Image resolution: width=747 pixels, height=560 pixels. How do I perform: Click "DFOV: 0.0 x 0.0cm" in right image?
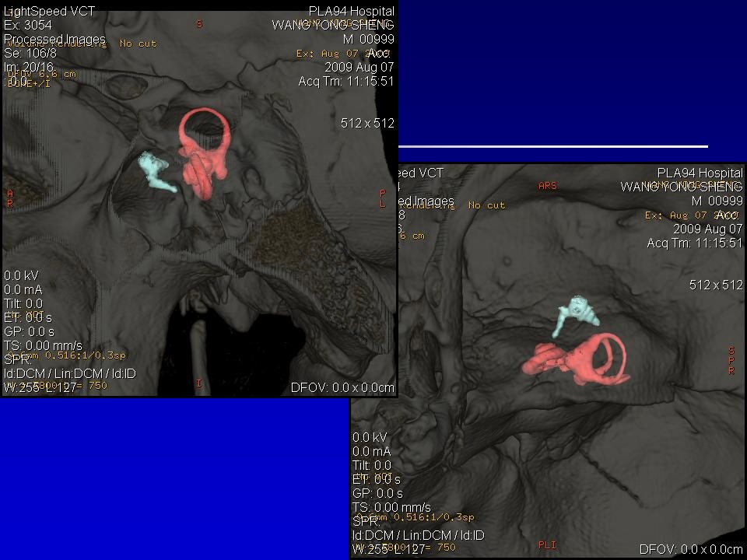[691, 550]
